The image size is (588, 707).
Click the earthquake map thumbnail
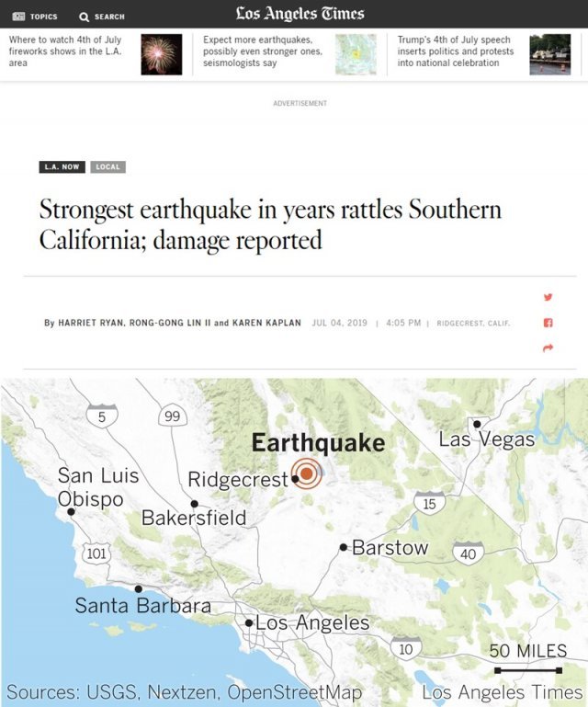(x=355, y=55)
